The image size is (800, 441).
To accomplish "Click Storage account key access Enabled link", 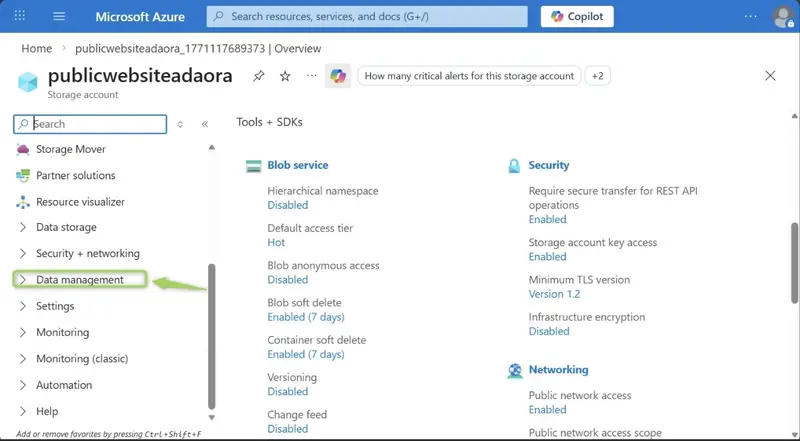I will pos(547,257).
